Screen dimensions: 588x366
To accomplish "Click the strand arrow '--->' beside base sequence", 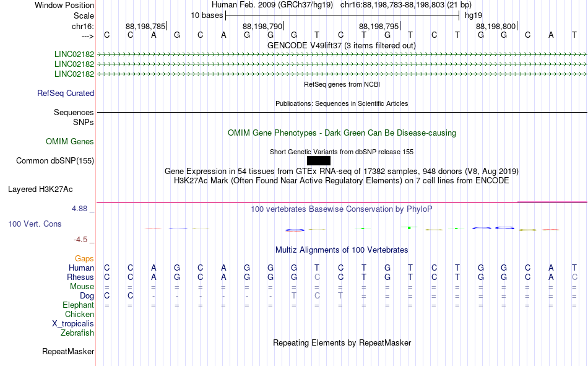I will [x=88, y=36].
